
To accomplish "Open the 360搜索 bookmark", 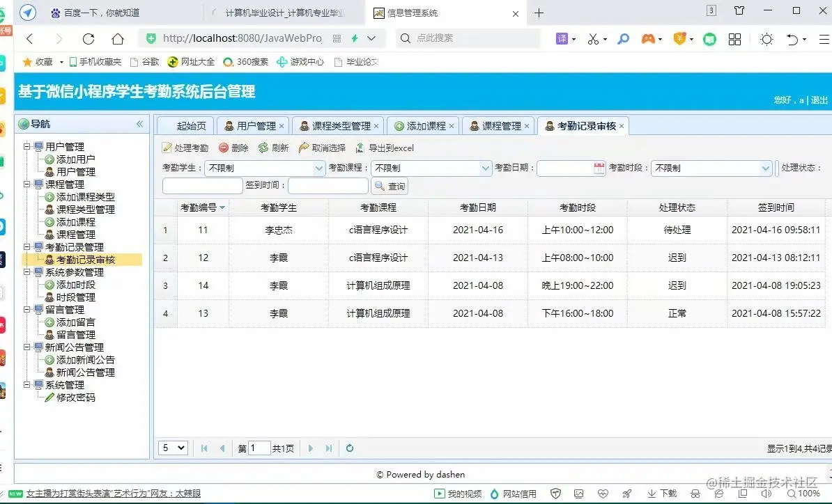I will (x=246, y=62).
